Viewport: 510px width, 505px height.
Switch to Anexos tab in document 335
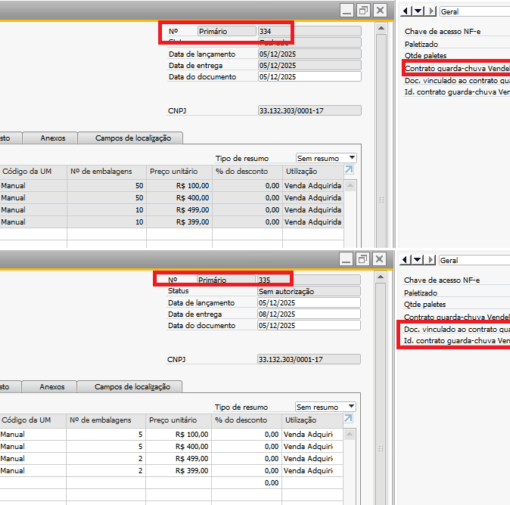coord(52,387)
